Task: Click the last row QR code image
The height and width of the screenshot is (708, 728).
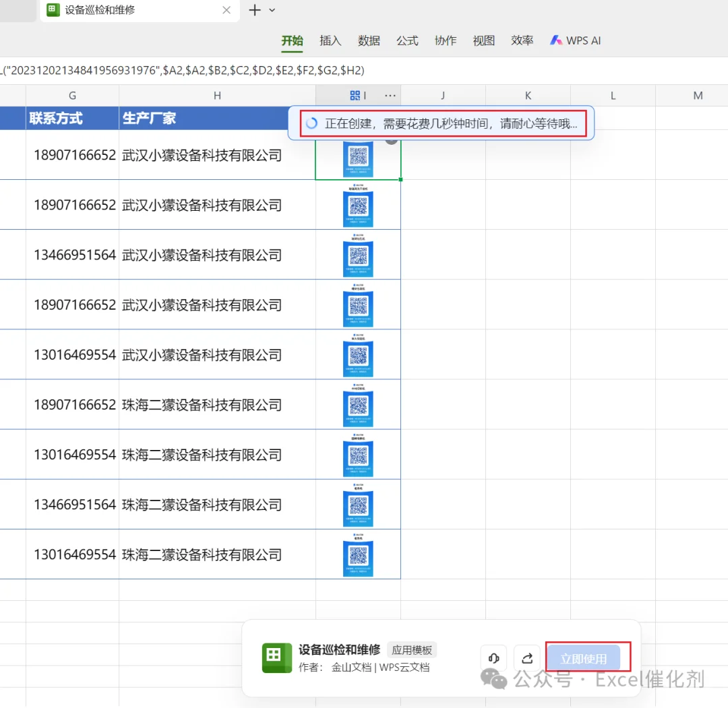Action: pyautogui.click(x=358, y=555)
